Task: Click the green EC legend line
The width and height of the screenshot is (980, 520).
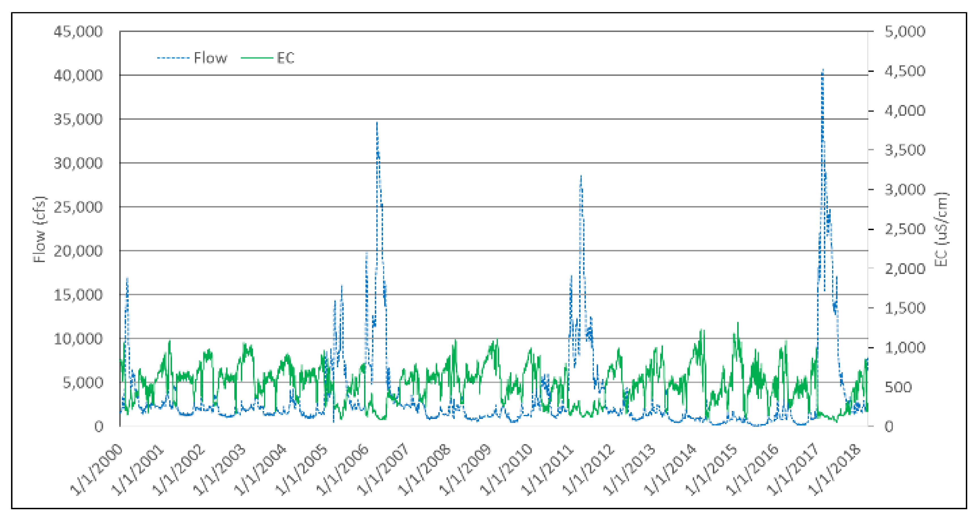Action: pos(257,58)
